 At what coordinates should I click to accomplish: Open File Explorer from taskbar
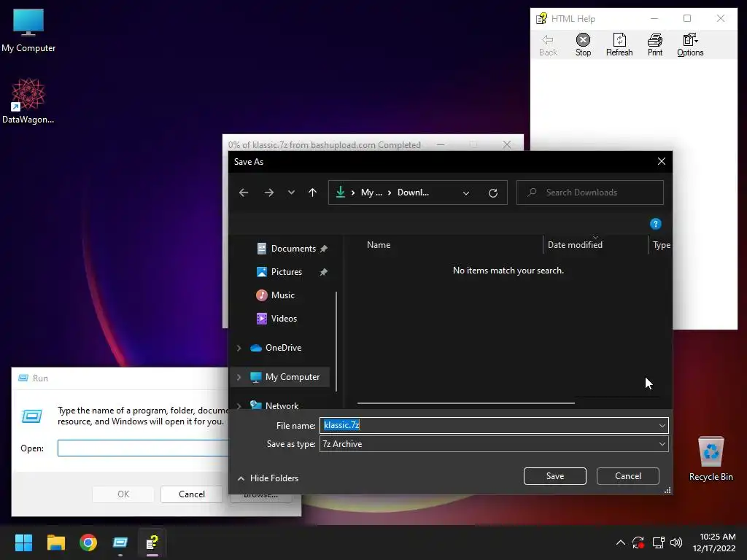point(55,542)
